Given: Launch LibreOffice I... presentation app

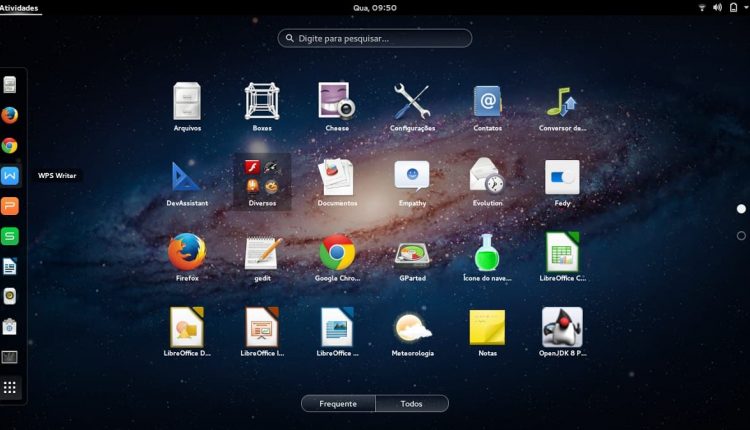Looking at the screenshot, I should click(x=262, y=327).
